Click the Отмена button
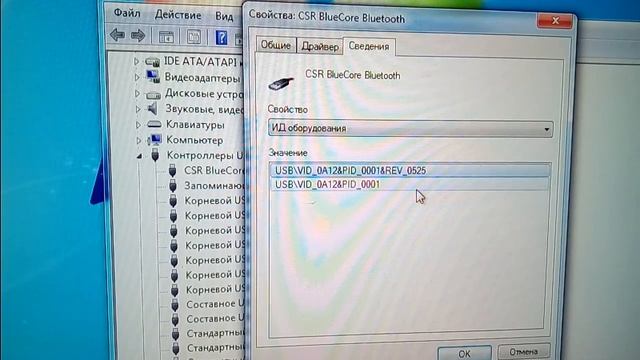640x360 pixels. point(524,351)
